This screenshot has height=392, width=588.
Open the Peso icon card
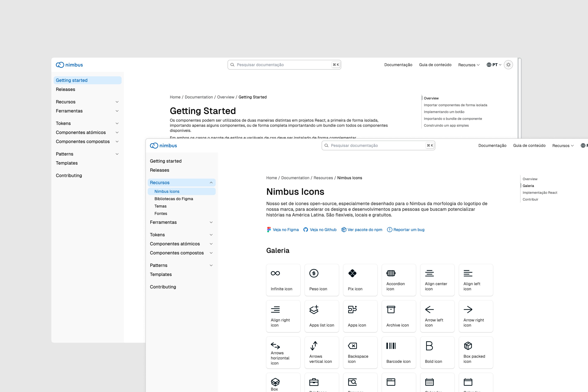(x=322, y=280)
